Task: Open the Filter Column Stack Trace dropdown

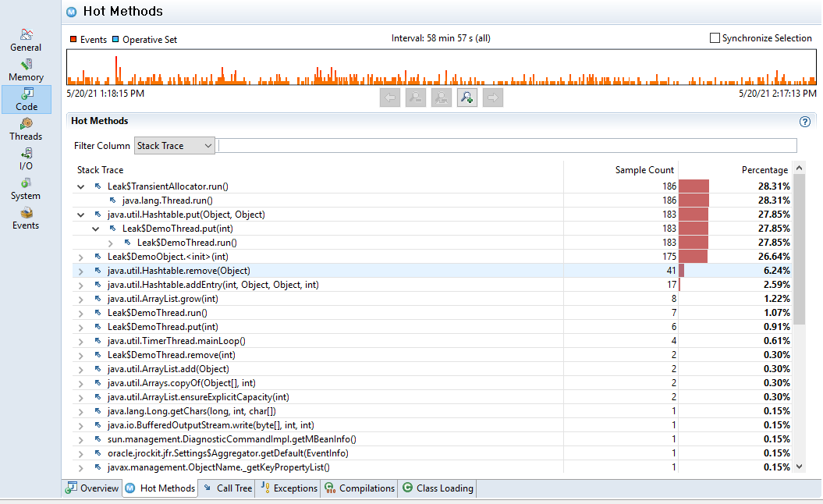Action: tap(175, 146)
